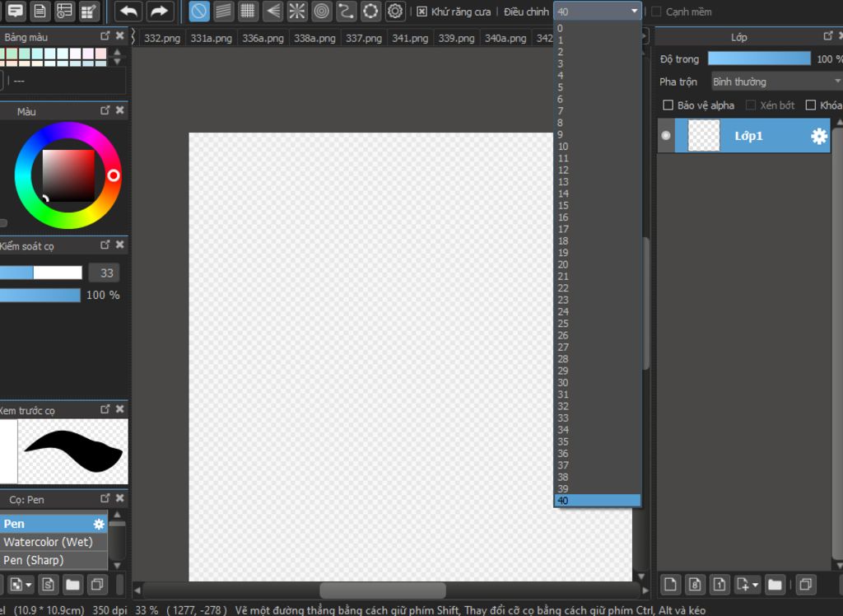Add a script brush with the S icon

click(x=48, y=584)
